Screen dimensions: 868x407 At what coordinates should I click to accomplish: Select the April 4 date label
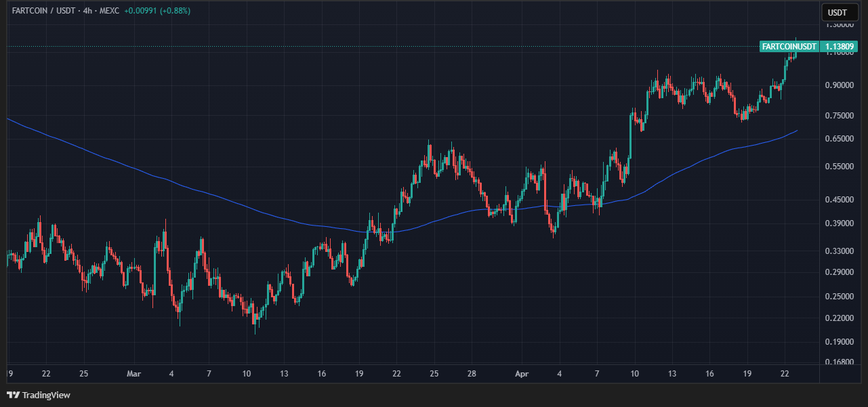(560, 374)
